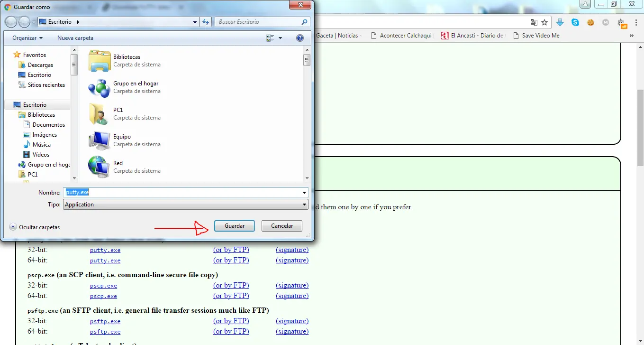Click the 64-bit psftp.exe link
The width and height of the screenshot is (644, 345).
coord(105,332)
